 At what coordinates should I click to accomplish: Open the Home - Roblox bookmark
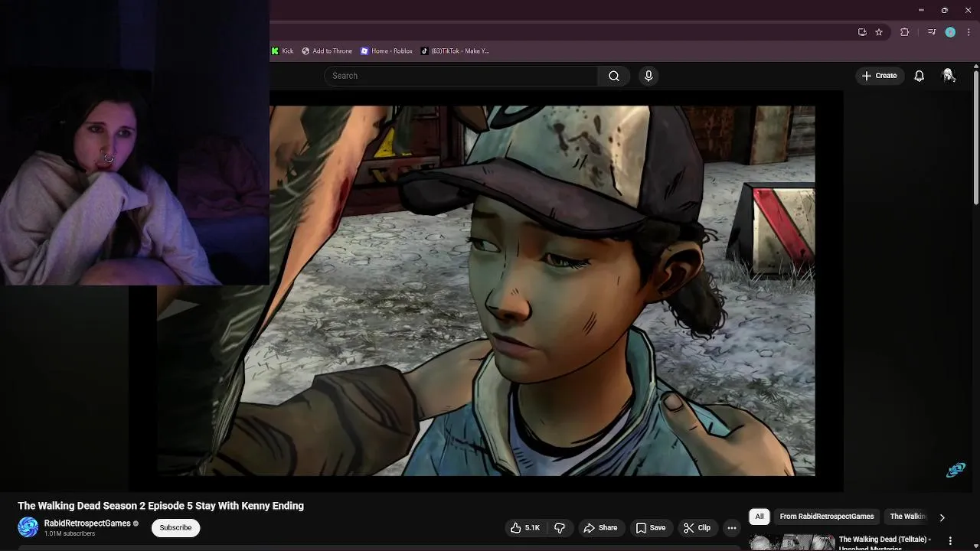[x=387, y=51]
